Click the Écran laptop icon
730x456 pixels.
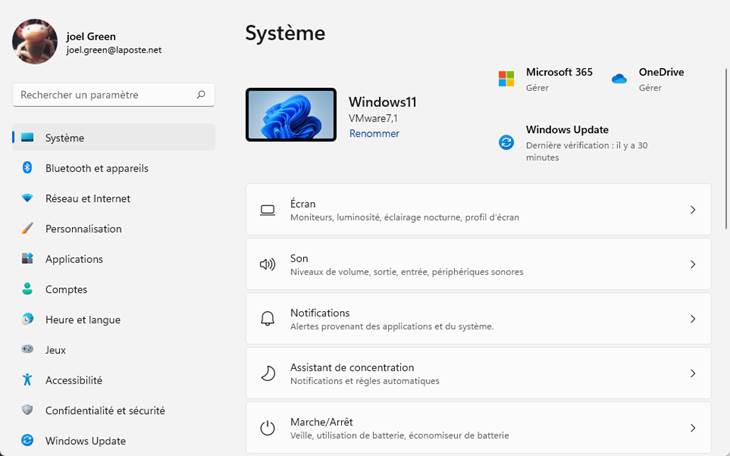[x=267, y=210]
